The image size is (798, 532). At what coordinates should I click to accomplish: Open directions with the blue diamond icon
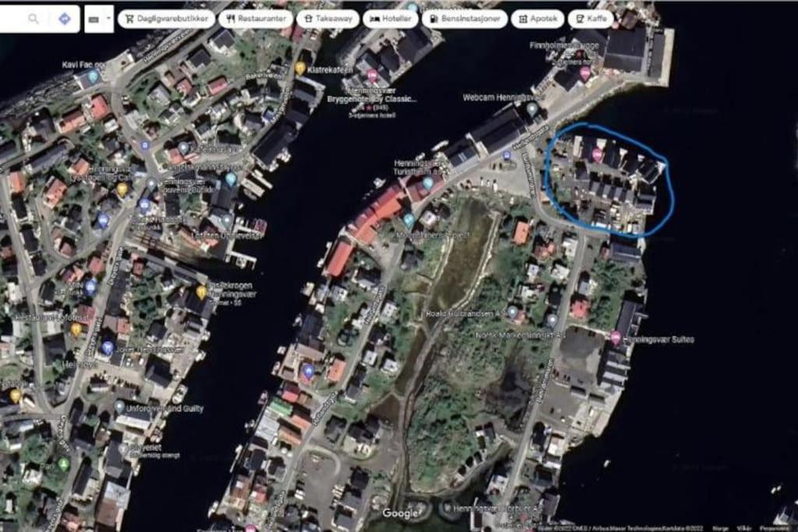[64, 19]
